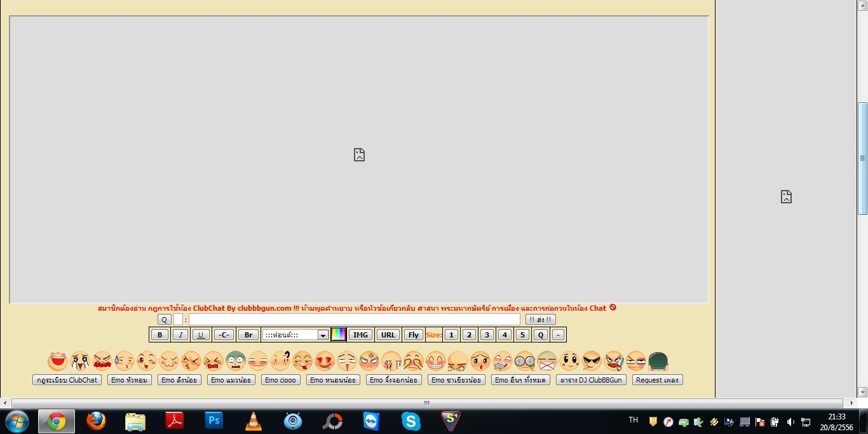Image resolution: width=868 pixels, height=434 pixels.
Task: Insert the round-glasses emoticon
Action: (525, 361)
